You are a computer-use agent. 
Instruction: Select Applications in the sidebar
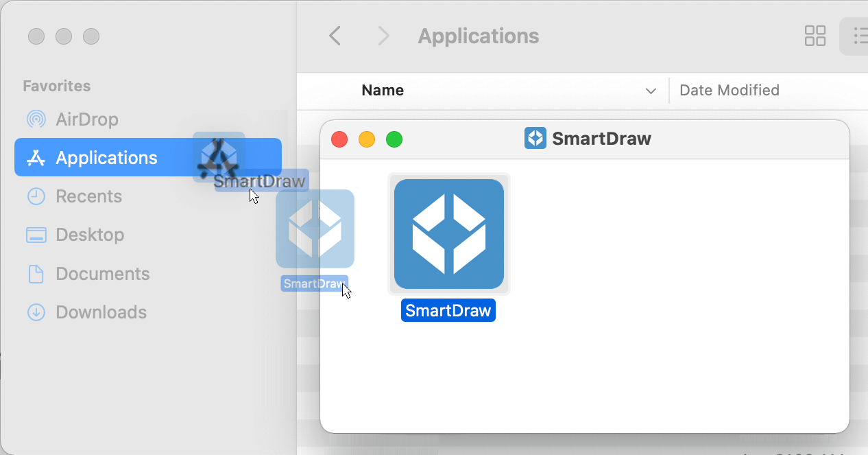coord(106,157)
